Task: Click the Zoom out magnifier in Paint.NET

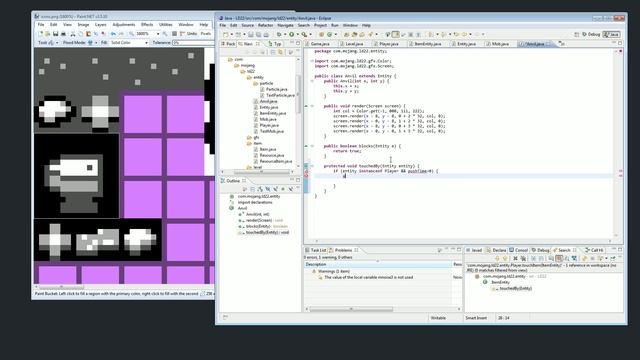Action: (x=131, y=34)
